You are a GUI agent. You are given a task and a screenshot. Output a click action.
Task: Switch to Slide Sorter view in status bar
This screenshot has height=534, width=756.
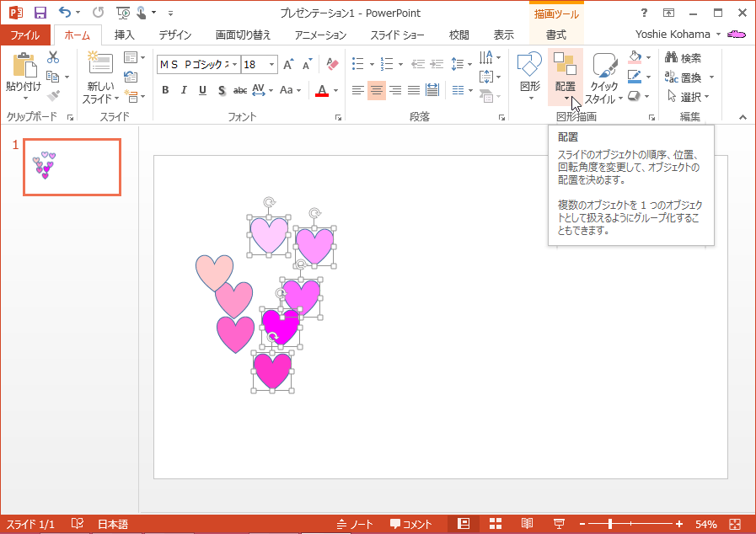click(496, 524)
